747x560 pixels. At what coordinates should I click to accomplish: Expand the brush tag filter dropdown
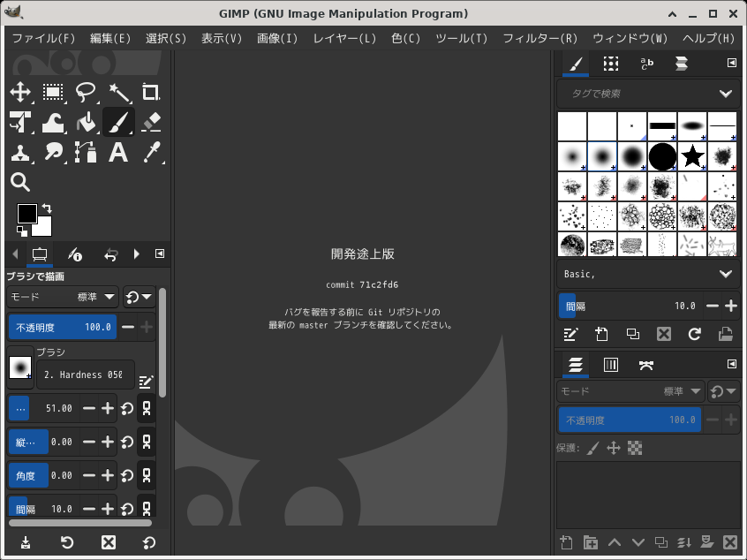(726, 94)
